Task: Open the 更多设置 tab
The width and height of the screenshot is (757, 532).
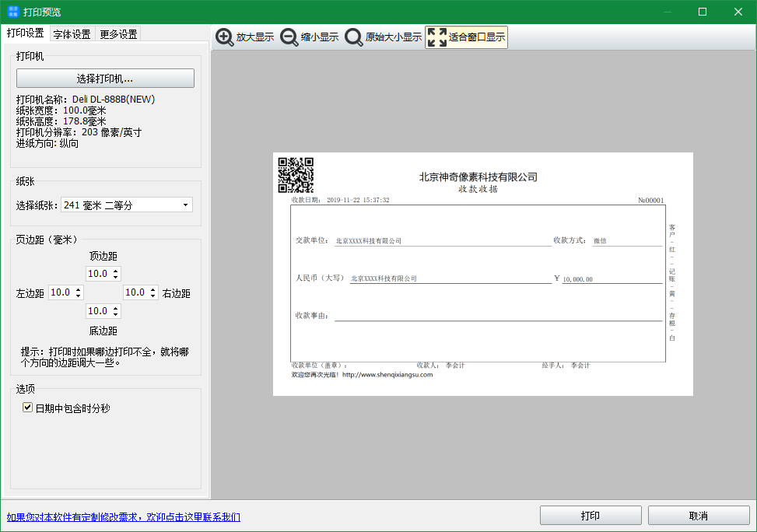Action: pos(118,34)
